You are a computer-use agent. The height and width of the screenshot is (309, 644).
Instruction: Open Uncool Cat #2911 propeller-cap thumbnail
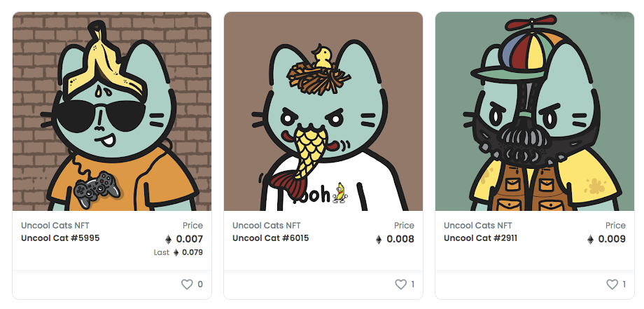coord(535,111)
